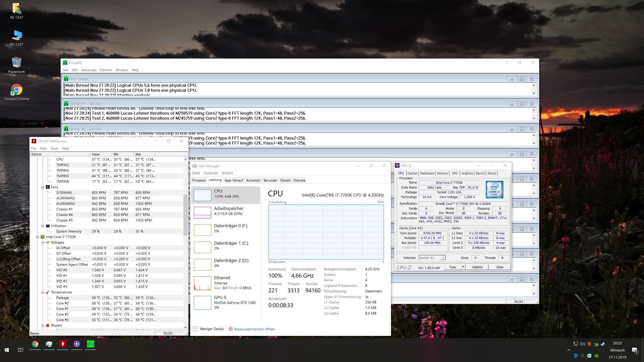Click the Weniger Details collapse icon

click(x=195, y=329)
